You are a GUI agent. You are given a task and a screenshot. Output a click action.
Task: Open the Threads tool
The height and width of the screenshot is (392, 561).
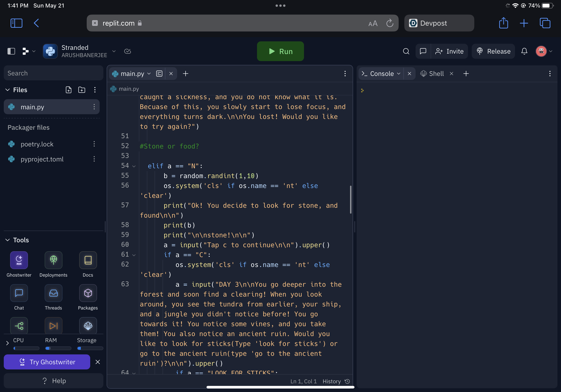point(53,293)
